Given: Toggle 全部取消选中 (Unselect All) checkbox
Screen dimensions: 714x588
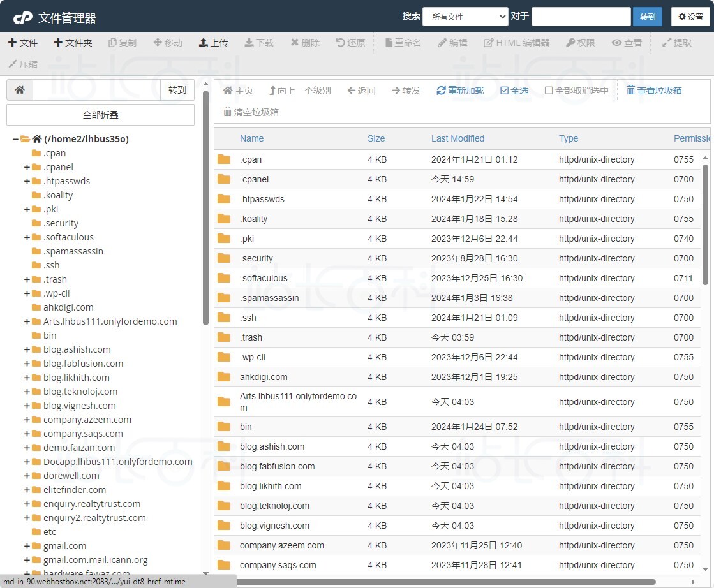Looking at the screenshot, I should pos(549,91).
